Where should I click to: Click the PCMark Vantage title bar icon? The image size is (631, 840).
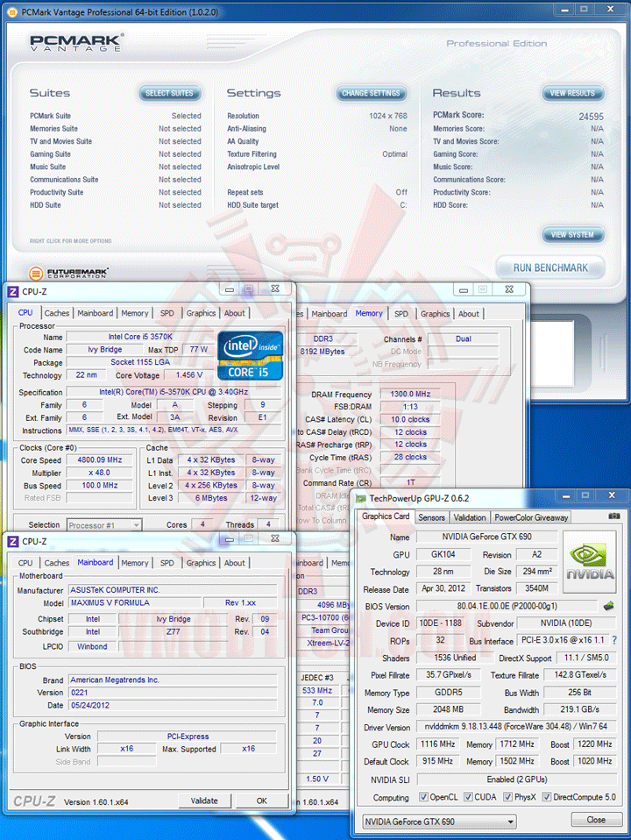(x=13, y=11)
